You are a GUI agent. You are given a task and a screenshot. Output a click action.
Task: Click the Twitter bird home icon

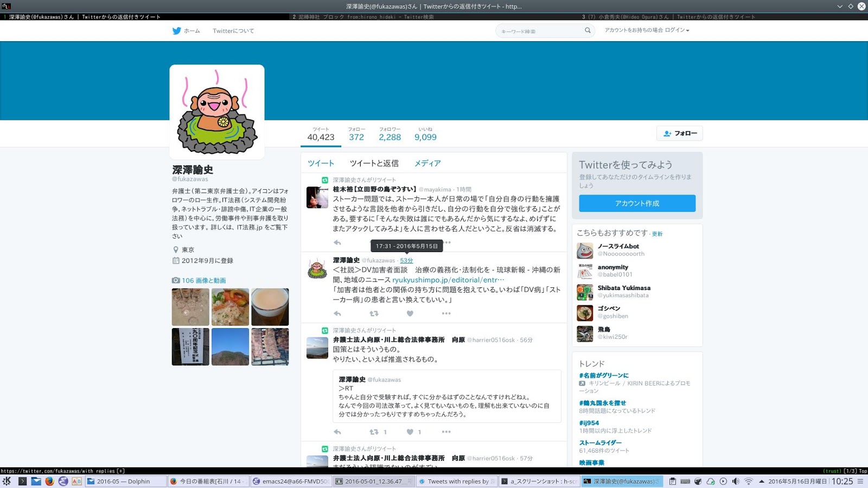coord(176,31)
